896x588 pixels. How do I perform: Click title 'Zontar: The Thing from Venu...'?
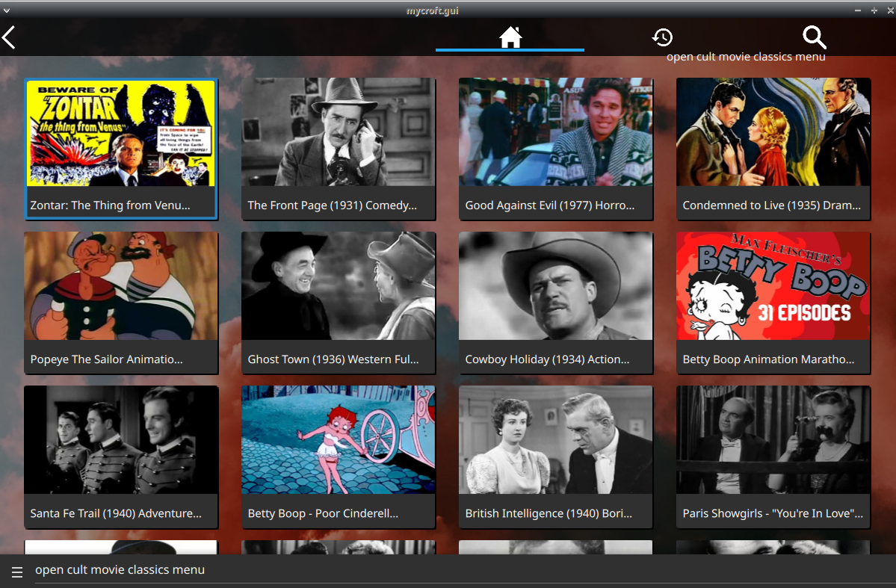111,205
